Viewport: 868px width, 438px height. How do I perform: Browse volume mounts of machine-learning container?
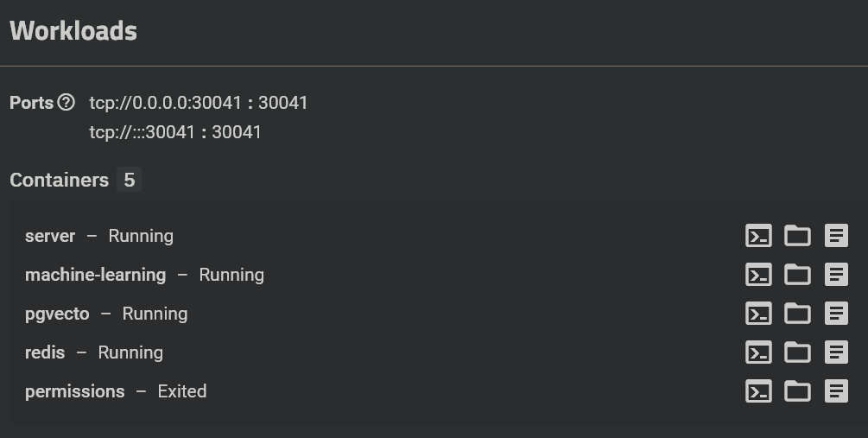tap(797, 275)
